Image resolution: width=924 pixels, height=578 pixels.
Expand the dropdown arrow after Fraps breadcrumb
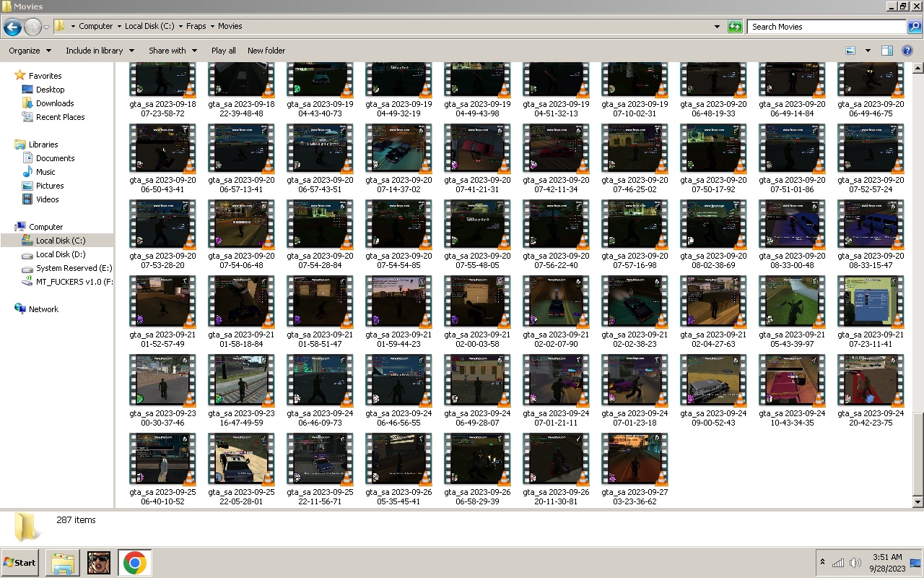click(212, 26)
